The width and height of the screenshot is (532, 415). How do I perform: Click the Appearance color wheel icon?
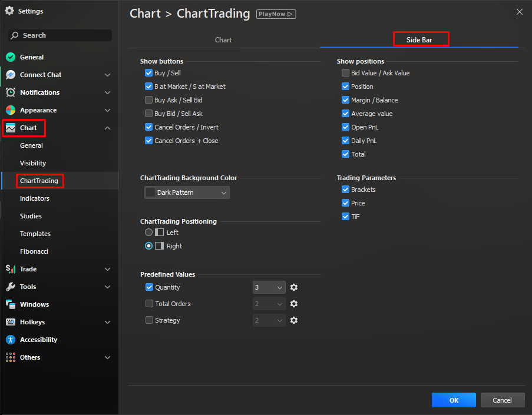11,110
